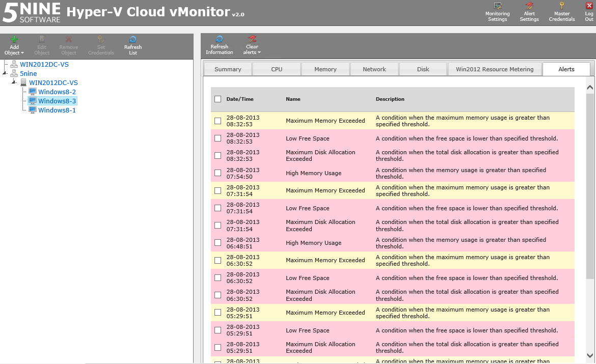Click the 5nine Software logo
The height and width of the screenshot is (364, 596).
31,12
